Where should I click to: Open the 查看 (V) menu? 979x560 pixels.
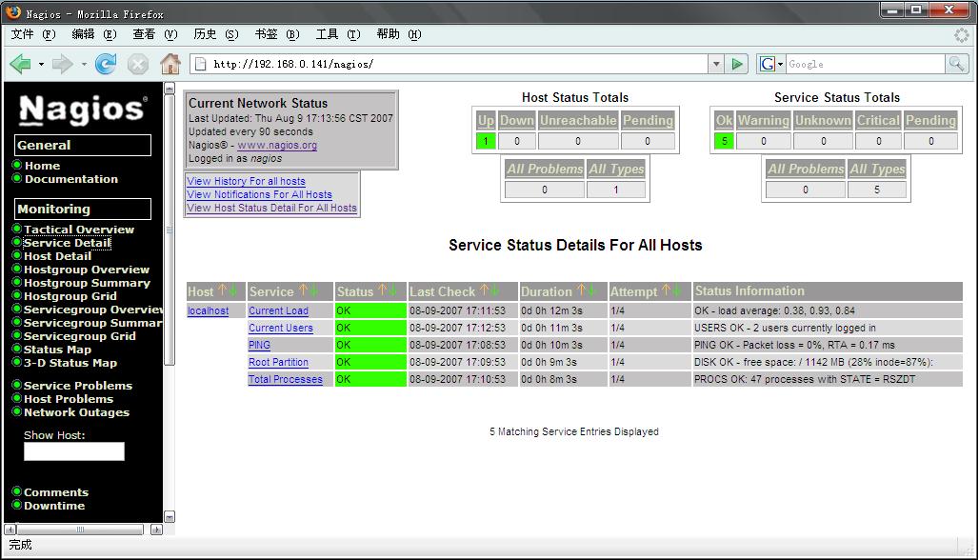[x=155, y=34]
